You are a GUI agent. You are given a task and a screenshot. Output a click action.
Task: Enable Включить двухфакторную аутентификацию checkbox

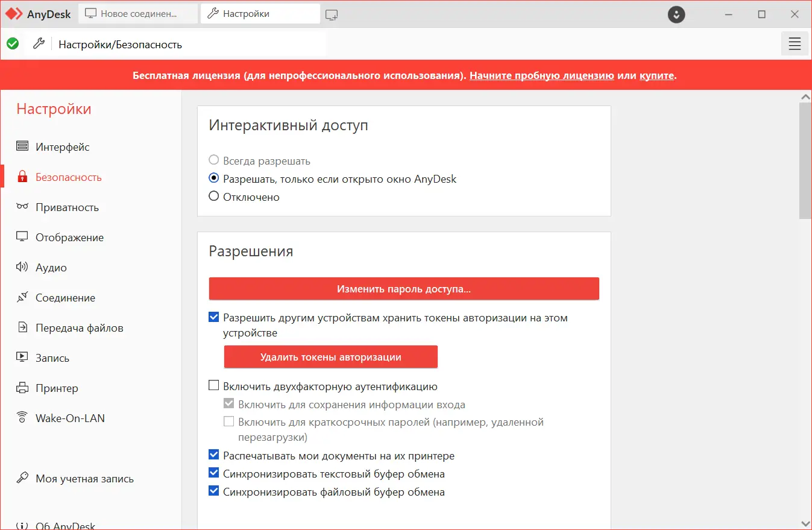point(214,385)
